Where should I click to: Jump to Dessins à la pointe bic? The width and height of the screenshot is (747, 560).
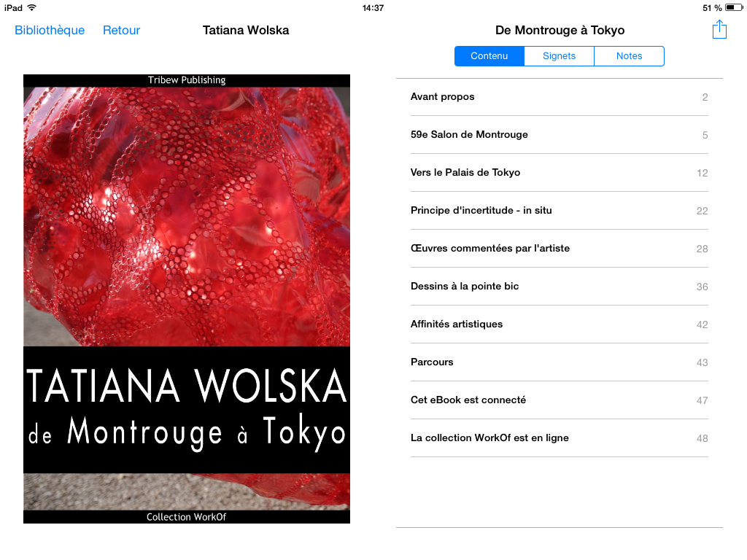pyautogui.click(x=560, y=287)
